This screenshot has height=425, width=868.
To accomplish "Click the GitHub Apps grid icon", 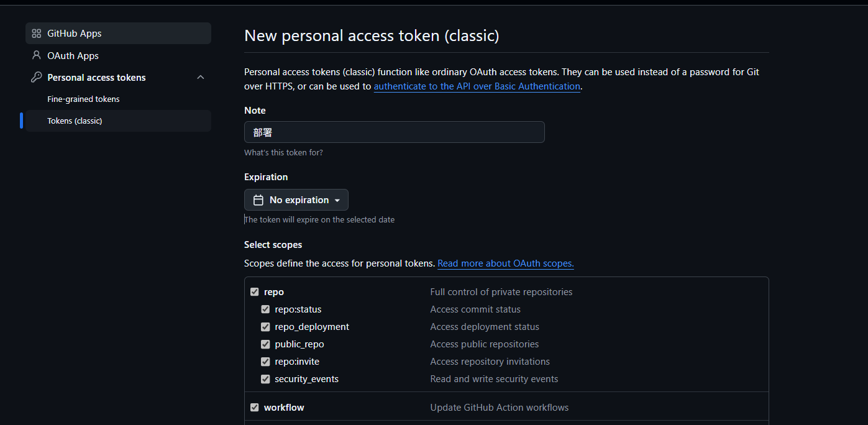I will (36, 34).
